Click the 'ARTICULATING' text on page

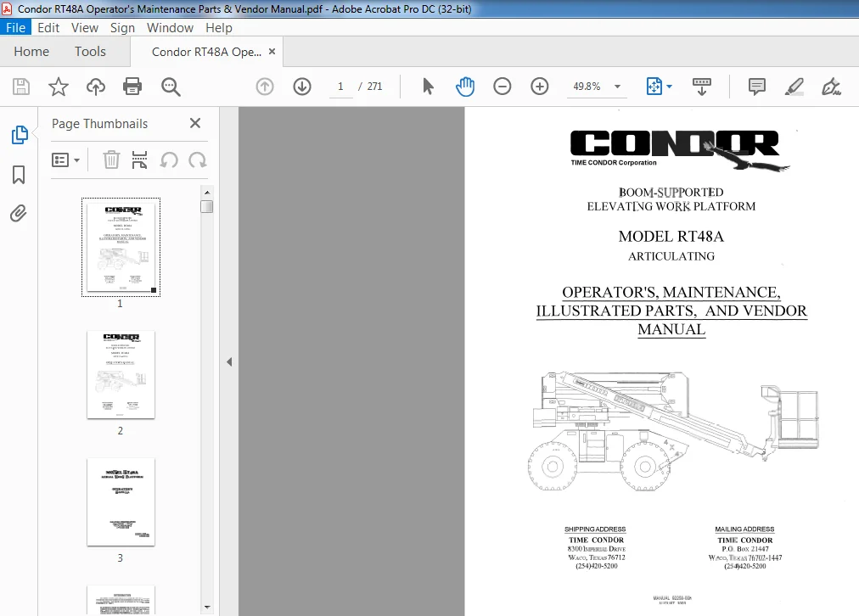pyautogui.click(x=671, y=256)
